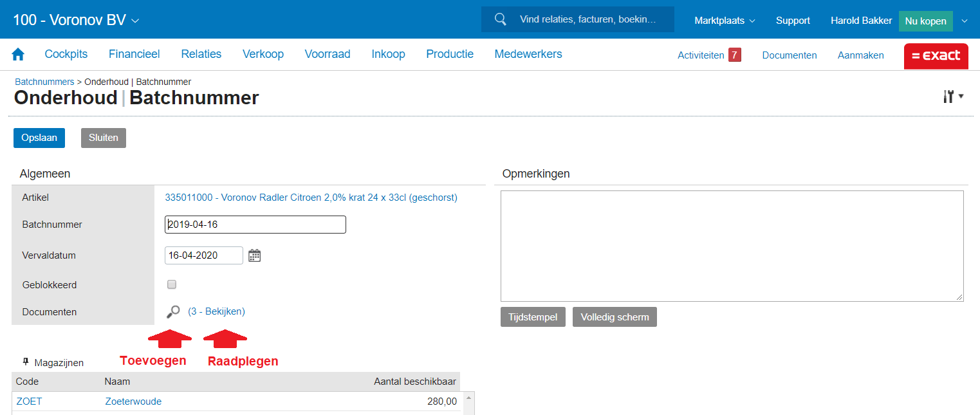Open the Zoeterwoude warehouse name link

(133, 401)
